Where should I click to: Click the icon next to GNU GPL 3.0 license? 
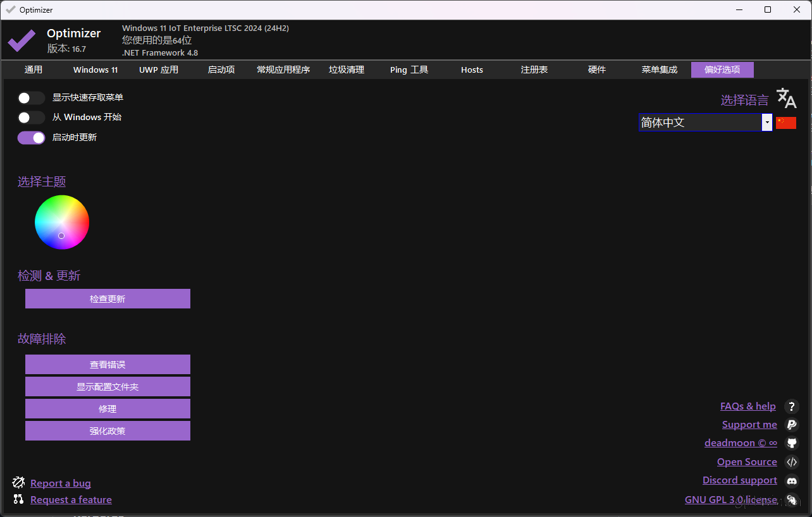[x=792, y=500]
